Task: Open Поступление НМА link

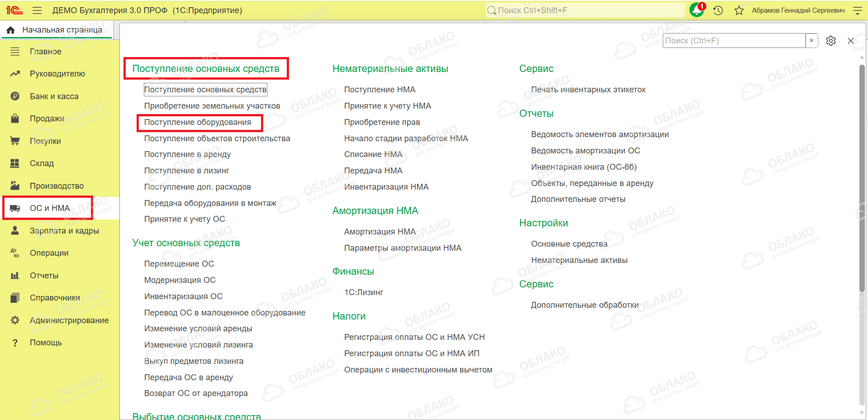Action: [x=380, y=90]
